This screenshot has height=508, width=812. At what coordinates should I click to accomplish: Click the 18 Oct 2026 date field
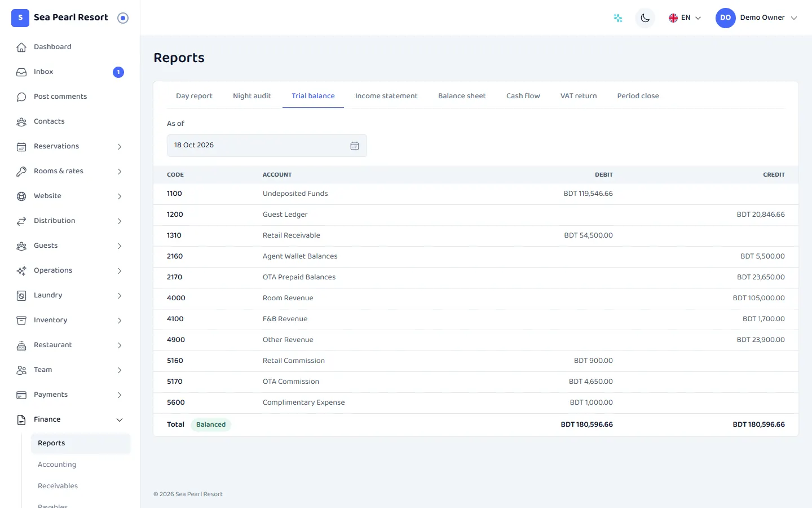pos(267,146)
